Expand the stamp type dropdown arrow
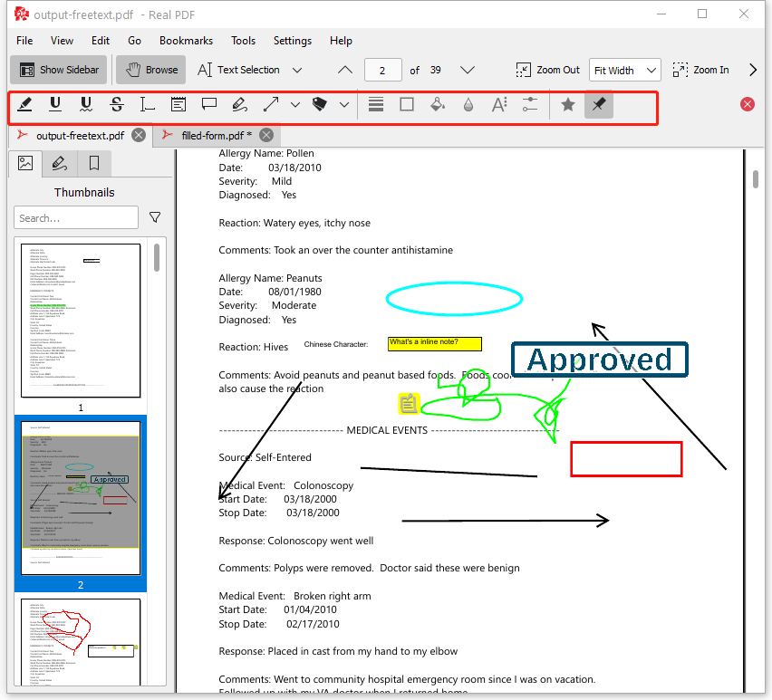Screen dimensions: 772x700 click(344, 105)
